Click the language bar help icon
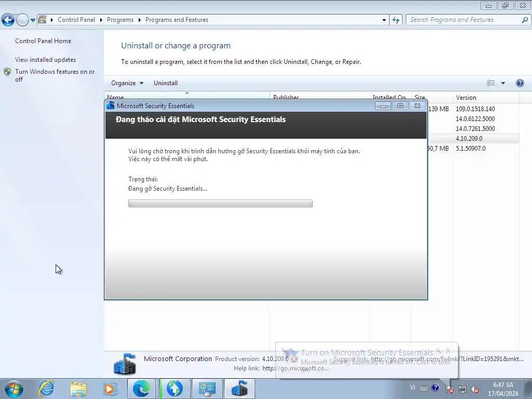Viewport: 532px width, 399px height. tap(435, 388)
